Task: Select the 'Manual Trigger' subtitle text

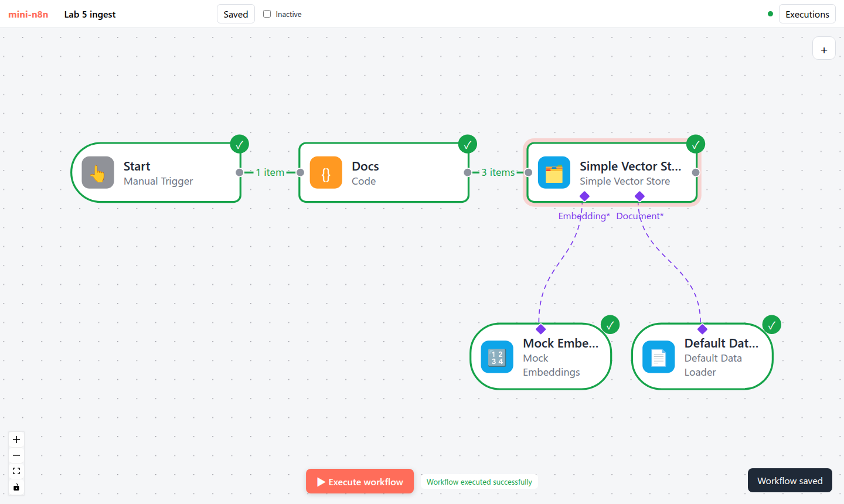Action: tap(158, 181)
